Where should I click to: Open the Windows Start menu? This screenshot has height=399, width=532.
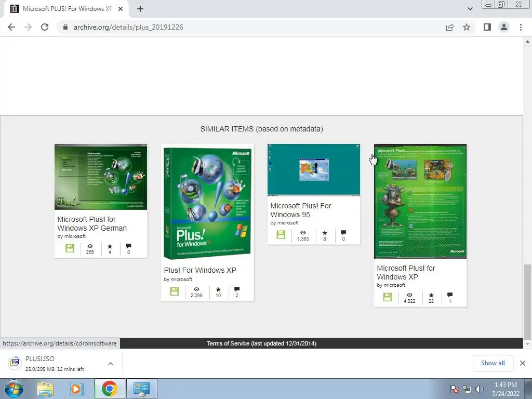14,389
